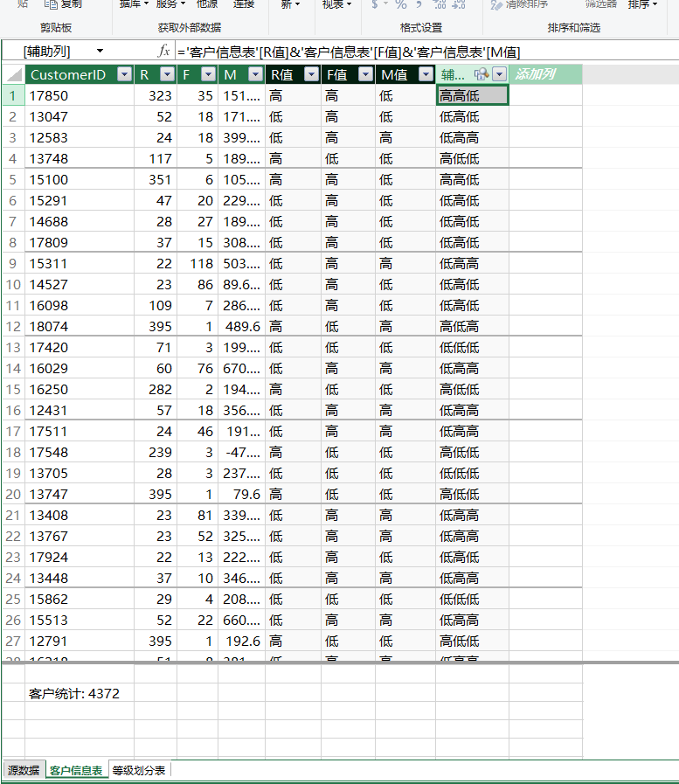The width and height of the screenshot is (679, 784).
Task: Switch to the 源数据 sheet tab
Action: coord(24,770)
